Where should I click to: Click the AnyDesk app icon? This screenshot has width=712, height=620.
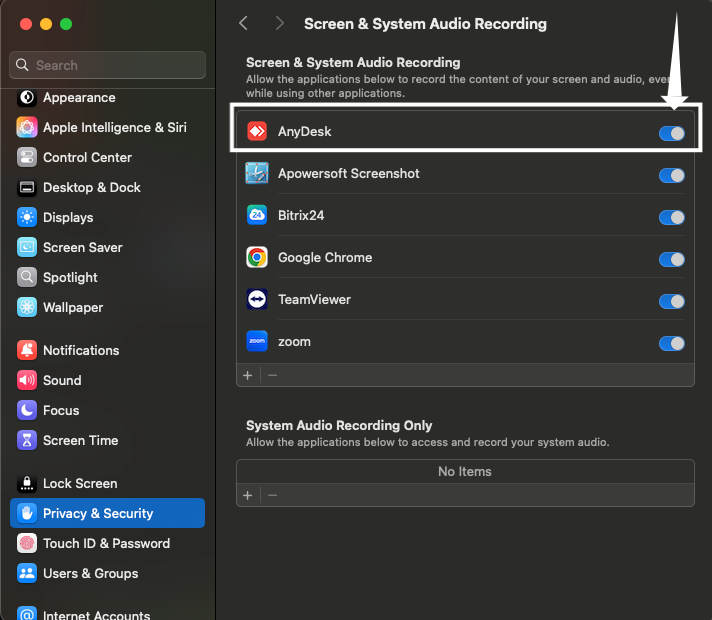[x=257, y=131]
